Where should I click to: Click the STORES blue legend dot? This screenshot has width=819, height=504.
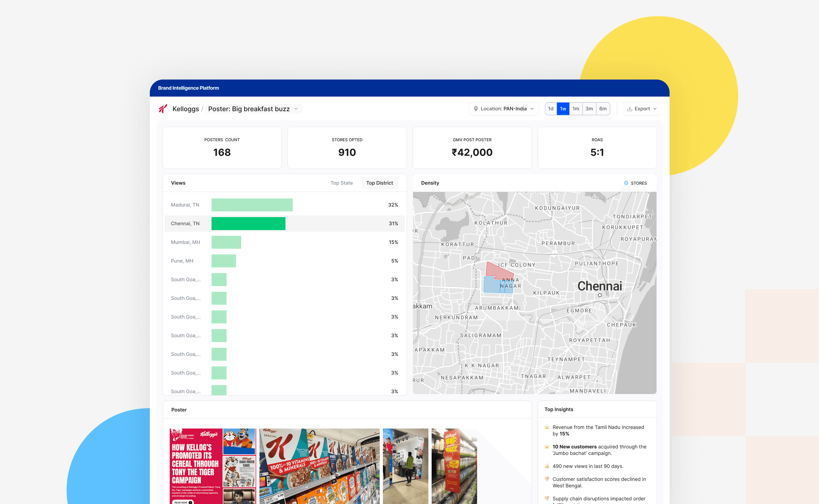[626, 183]
